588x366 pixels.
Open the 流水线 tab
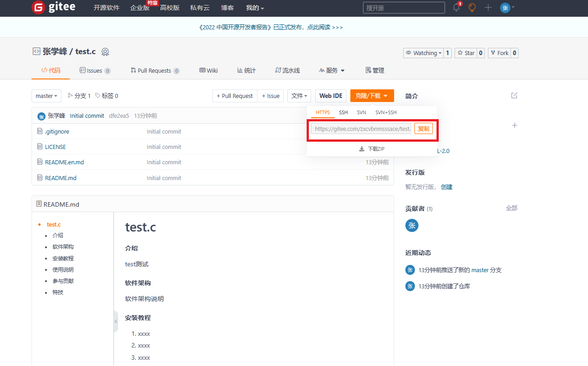[287, 70]
